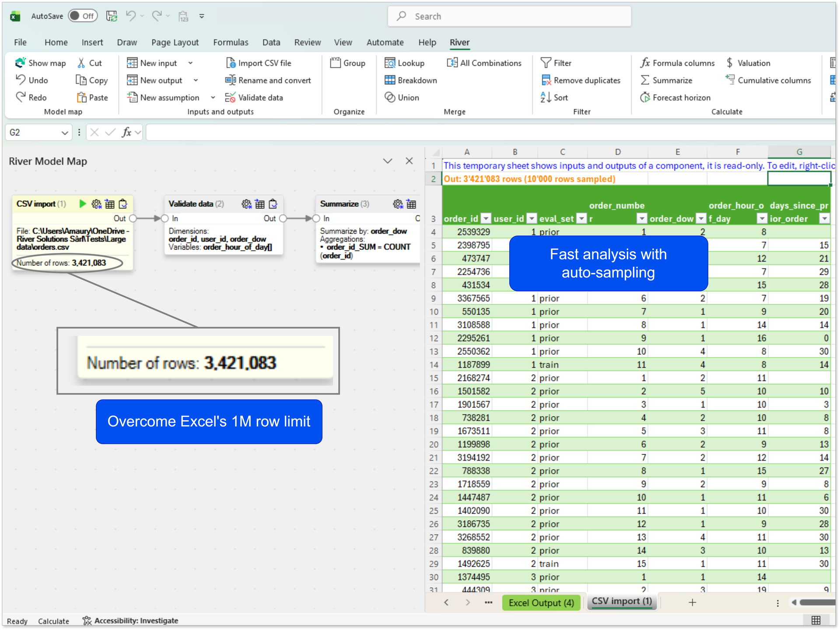Click the Forecast horizon icon
This screenshot has width=840, height=630.
tap(645, 97)
